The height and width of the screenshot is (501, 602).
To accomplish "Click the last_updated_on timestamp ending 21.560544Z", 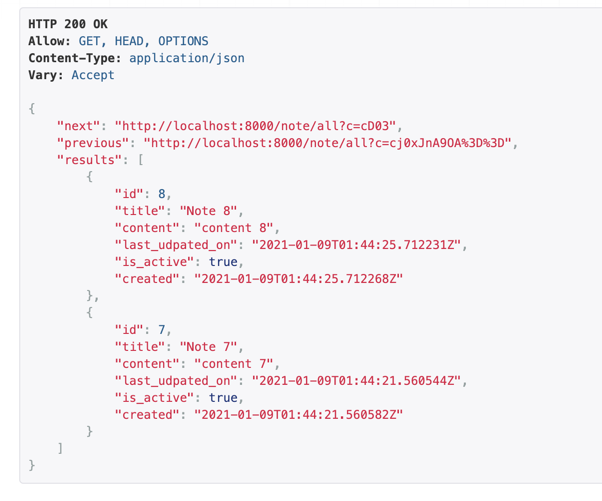I will point(357,381).
